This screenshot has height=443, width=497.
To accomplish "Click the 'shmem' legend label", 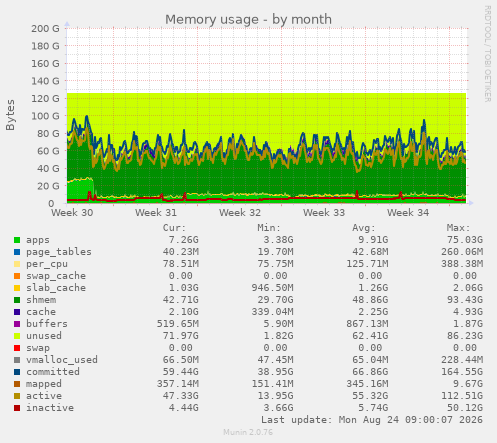I will (x=41, y=300).
